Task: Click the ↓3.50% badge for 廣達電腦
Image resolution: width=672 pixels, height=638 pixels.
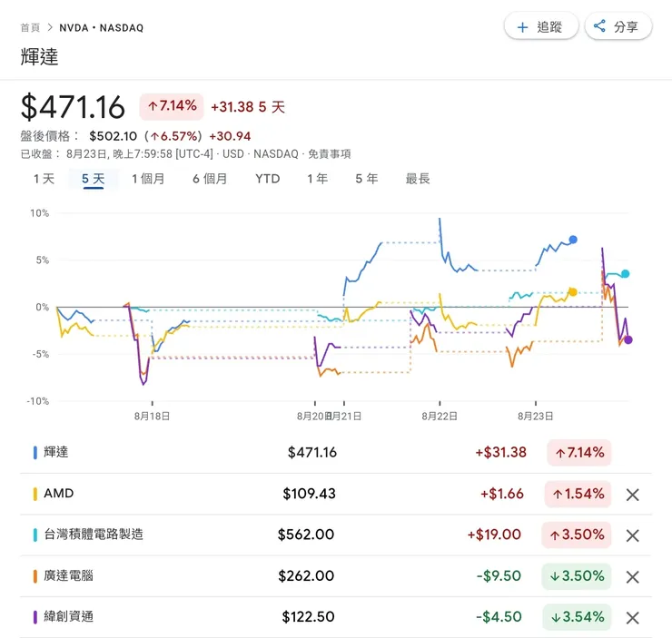Action: point(577,576)
